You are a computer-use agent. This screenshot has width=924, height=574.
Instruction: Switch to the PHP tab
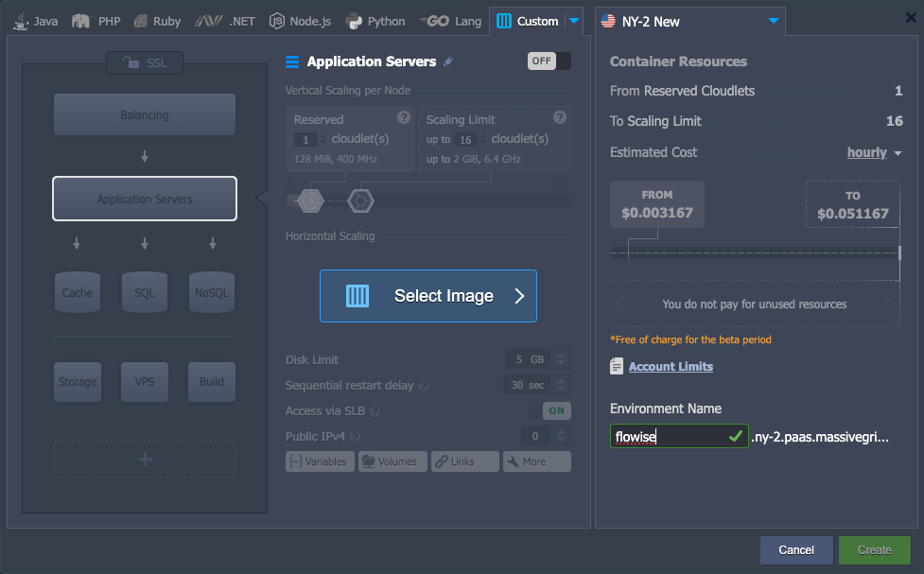(96, 21)
